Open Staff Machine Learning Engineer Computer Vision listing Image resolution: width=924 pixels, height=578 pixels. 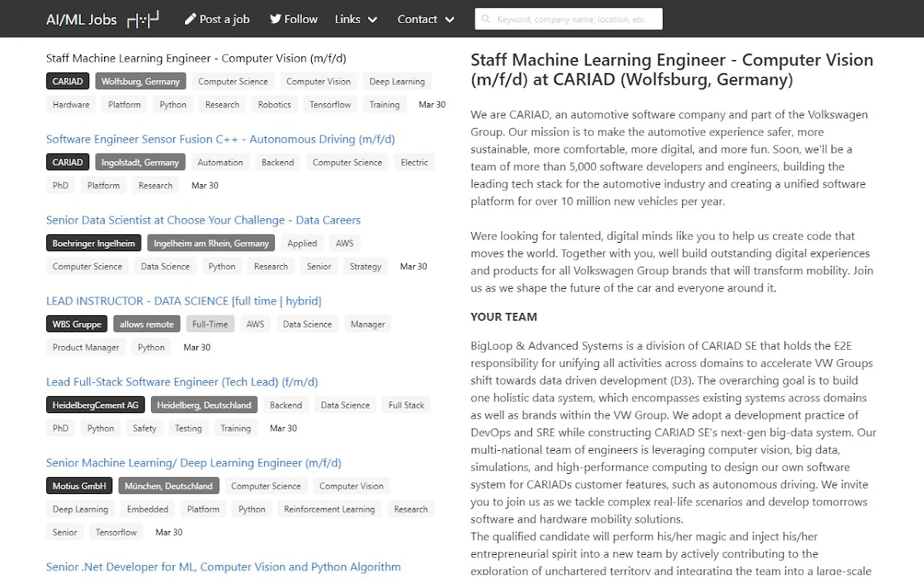(x=196, y=59)
